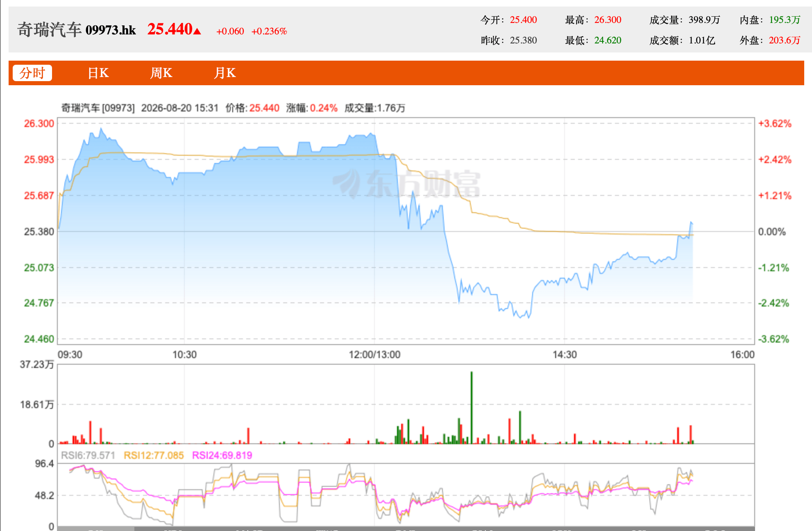This screenshot has width=812, height=531.
Task: Click the 成交额 turnover value 1.01亿
Action: (x=702, y=40)
